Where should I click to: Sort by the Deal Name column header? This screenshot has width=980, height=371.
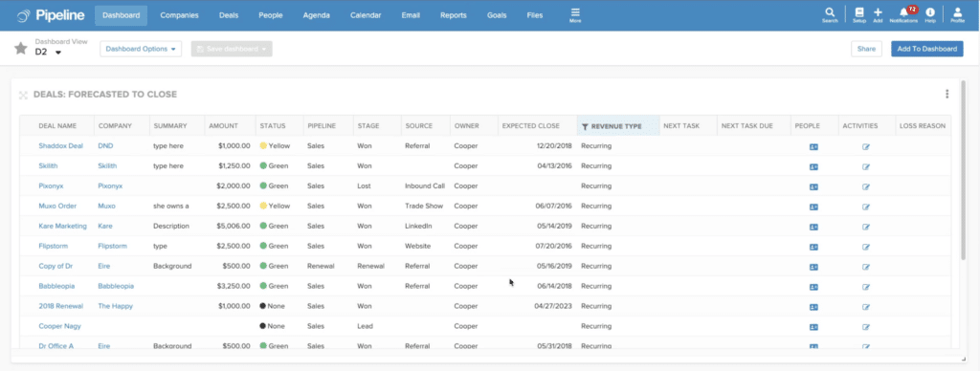click(57, 125)
